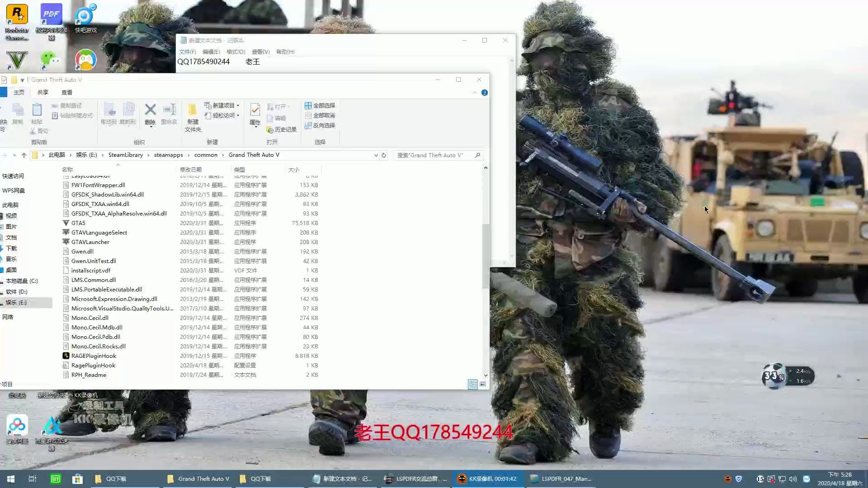Click the file list vertical scrollbar
The width and height of the screenshot is (868, 488).
click(x=486, y=256)
